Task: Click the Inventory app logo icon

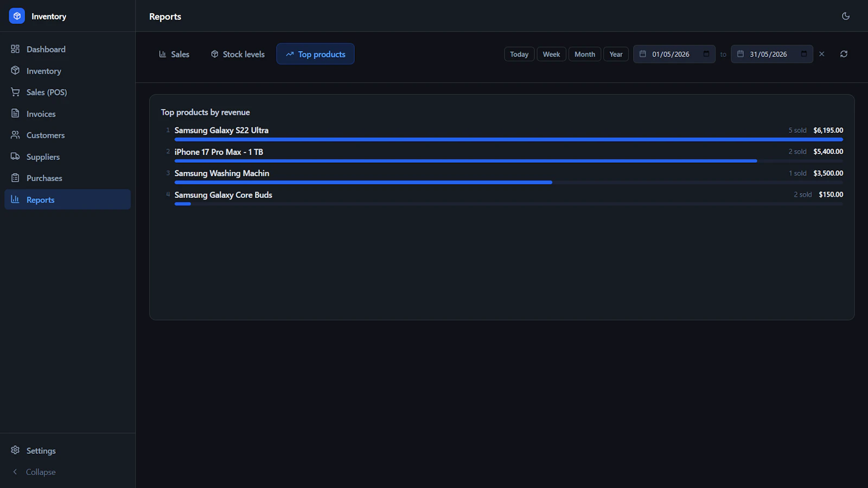Action: (x=17, y=16)
